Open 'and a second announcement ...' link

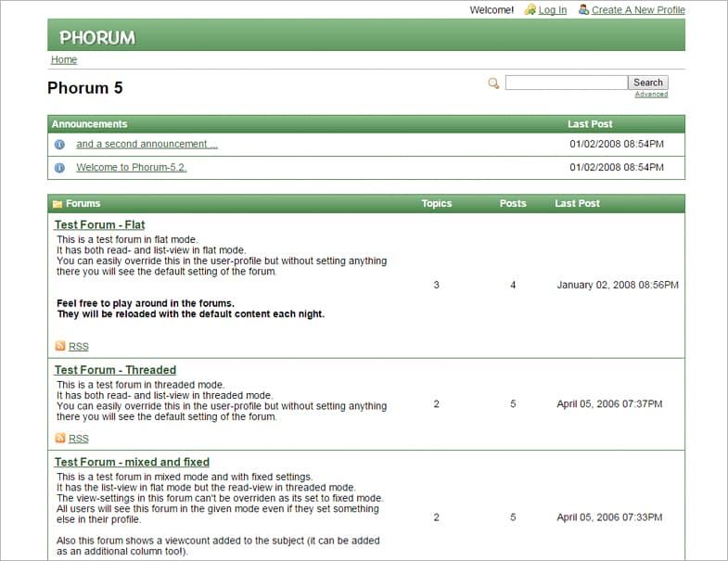point(147,144)
